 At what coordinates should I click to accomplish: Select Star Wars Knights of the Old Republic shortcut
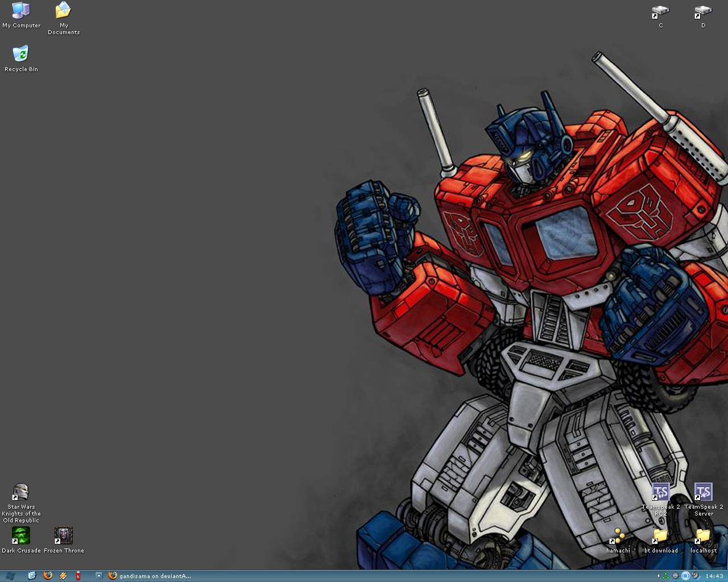click(x=21, y=503)
